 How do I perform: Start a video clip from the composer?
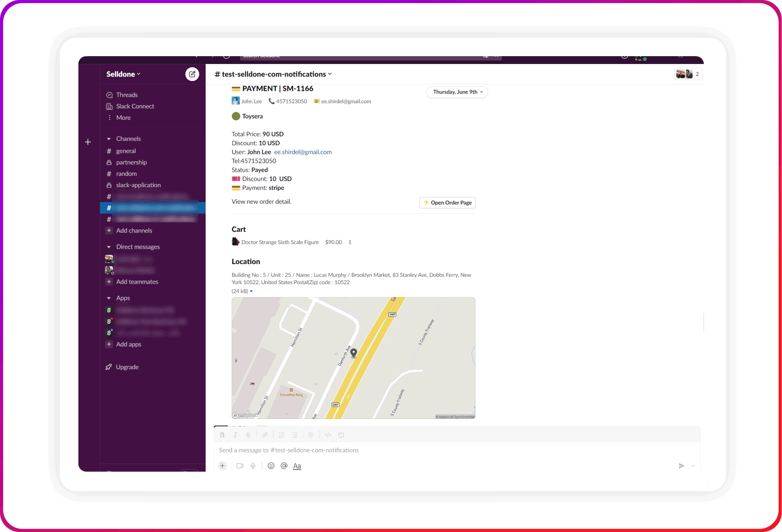[240, 466]
